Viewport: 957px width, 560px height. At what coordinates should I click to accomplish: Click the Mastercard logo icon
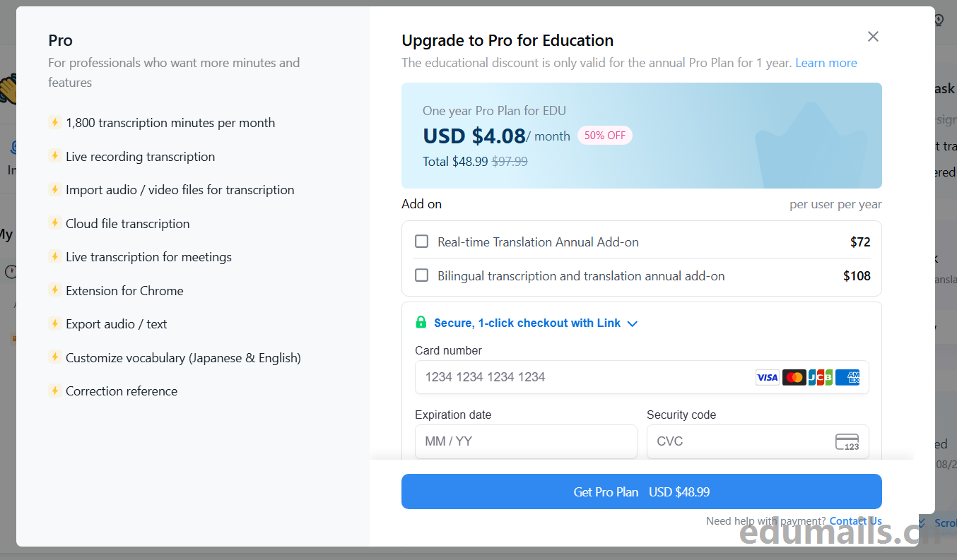(794, 377)
